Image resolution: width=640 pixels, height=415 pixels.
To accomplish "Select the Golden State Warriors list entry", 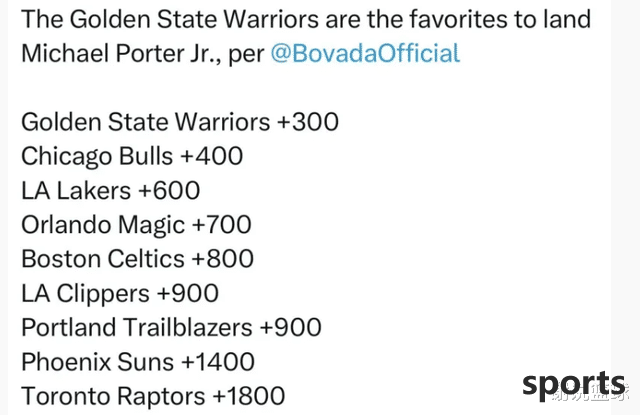I will 180,122.
